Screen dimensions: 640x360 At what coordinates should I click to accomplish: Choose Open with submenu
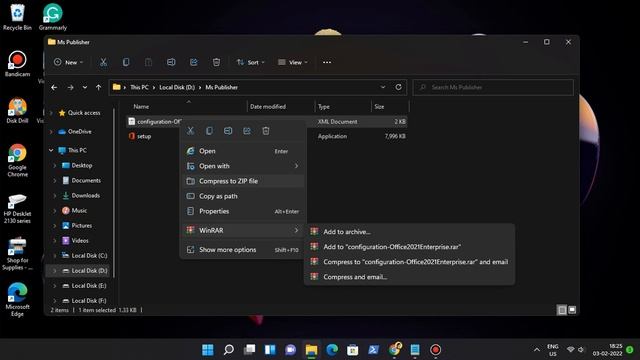(243, 166)
